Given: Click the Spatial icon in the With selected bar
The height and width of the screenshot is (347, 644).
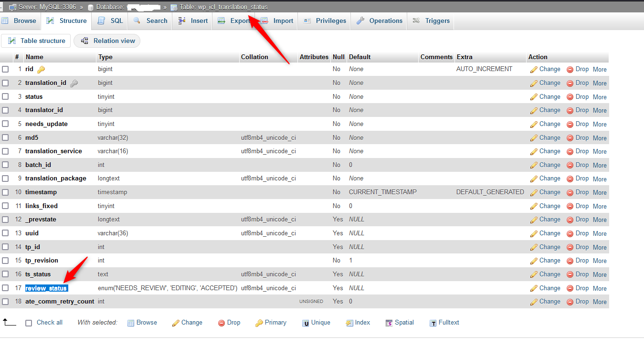Looking at the screenshot, I should click(389, 323).
